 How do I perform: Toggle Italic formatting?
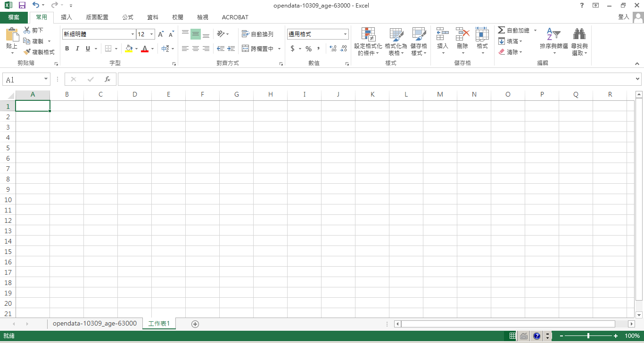tap(77, 49)
